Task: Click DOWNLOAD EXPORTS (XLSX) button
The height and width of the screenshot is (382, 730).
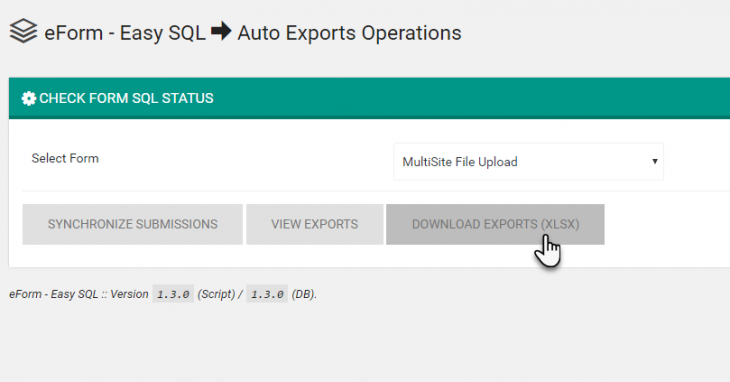Action: [495, 224]
